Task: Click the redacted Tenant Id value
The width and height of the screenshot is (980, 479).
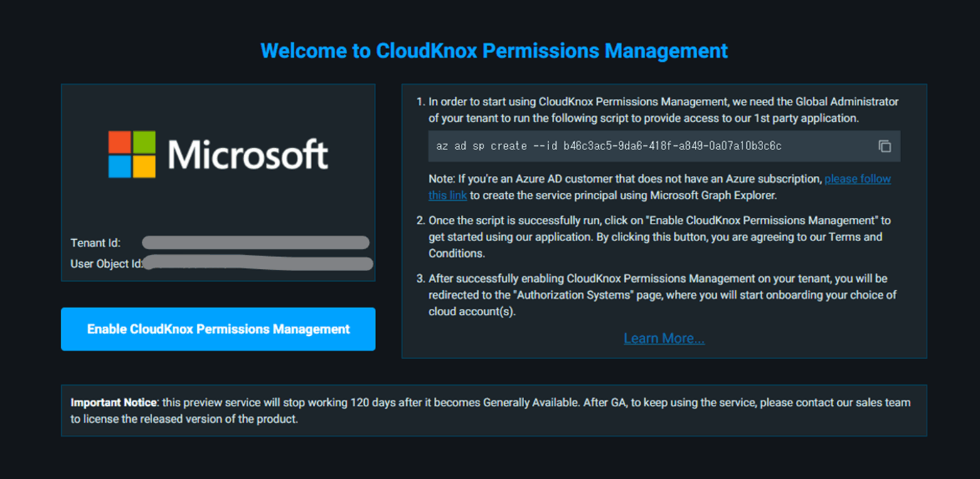Action: (255, 243)
